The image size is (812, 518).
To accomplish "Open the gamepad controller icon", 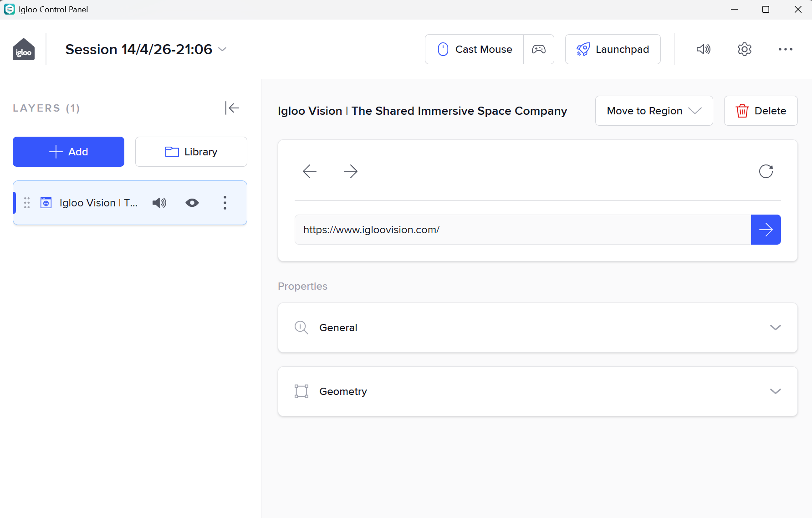I will point(538,49).
